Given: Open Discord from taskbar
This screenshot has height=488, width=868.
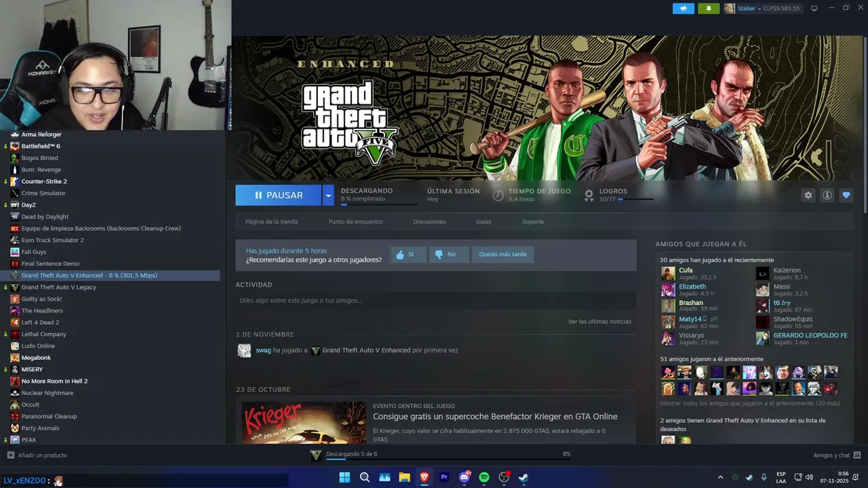Looking at the screenshot, I should [x=465, y=477].
